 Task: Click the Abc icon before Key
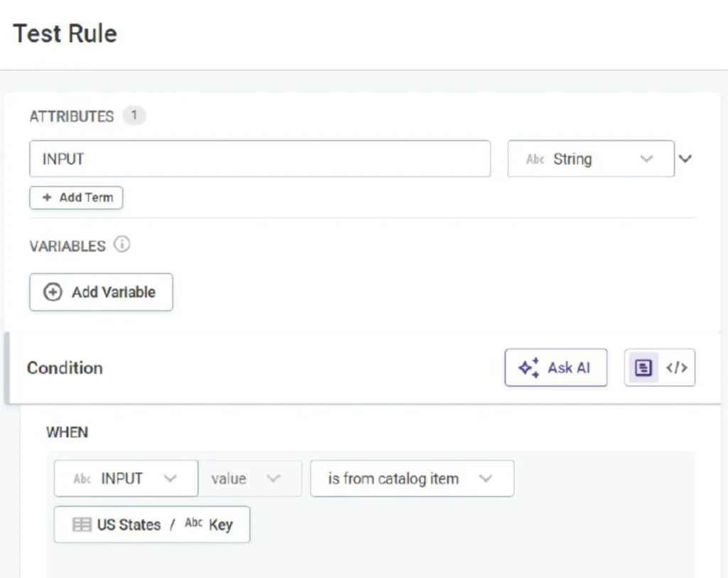193,524
